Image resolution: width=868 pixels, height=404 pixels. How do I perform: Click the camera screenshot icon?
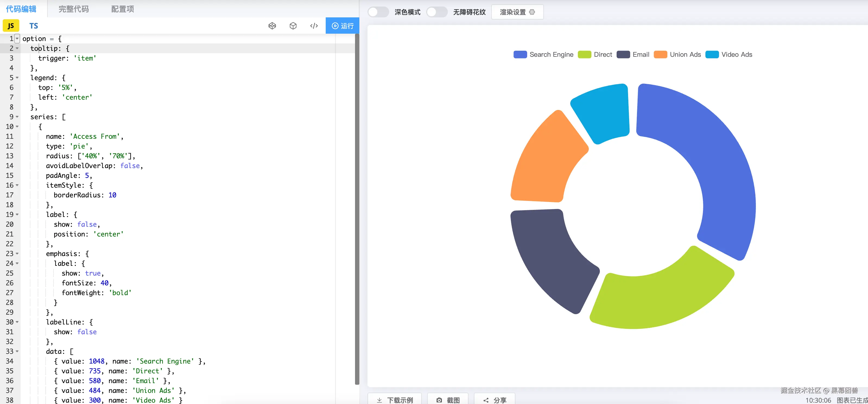439,400
